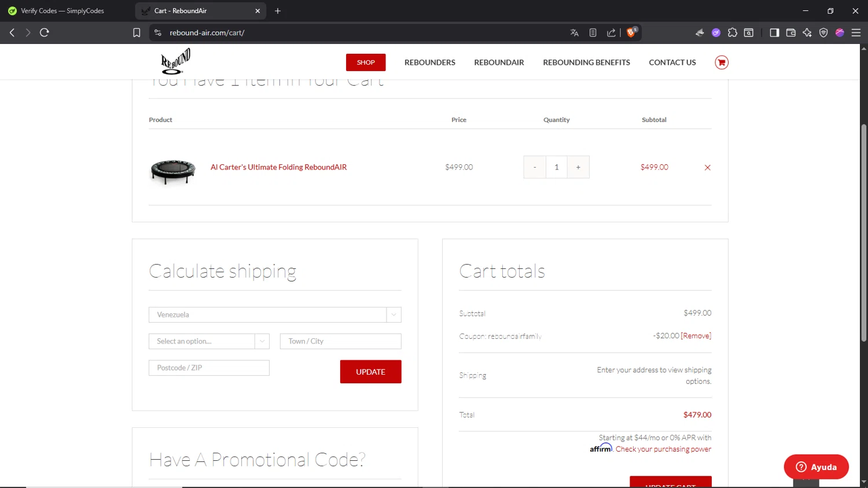Open Brave Wallet icon
Viewport: 868px width, 488px height.
791,33
